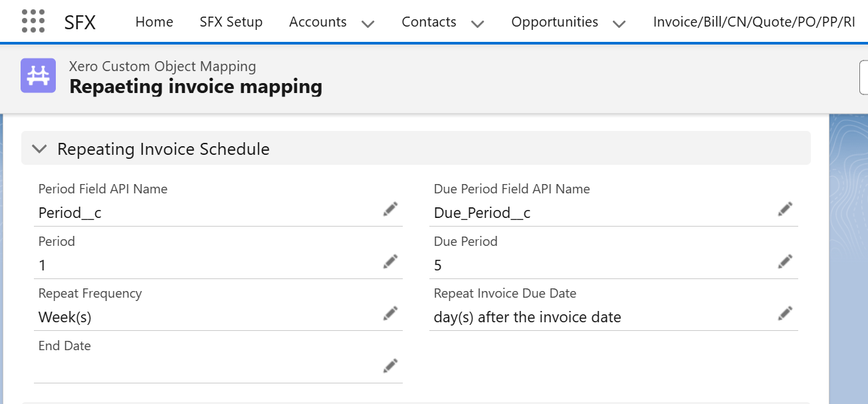Edit the Period Field API Name pencil
The height and width of the screenshot is (404, 868).
click(390, 209)
